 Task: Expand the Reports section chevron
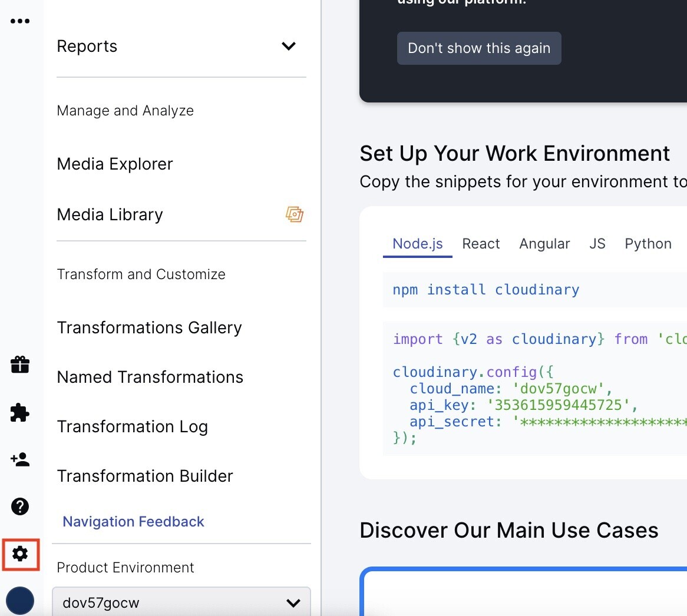(x=289, y=46)
